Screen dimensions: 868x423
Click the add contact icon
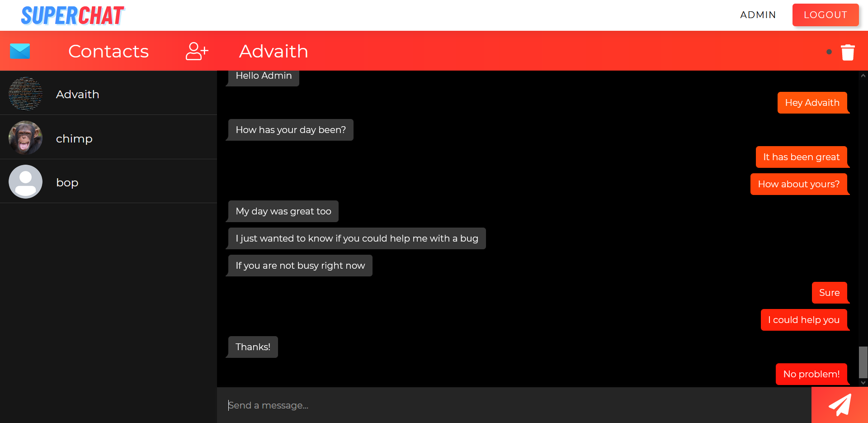[197, 51]
